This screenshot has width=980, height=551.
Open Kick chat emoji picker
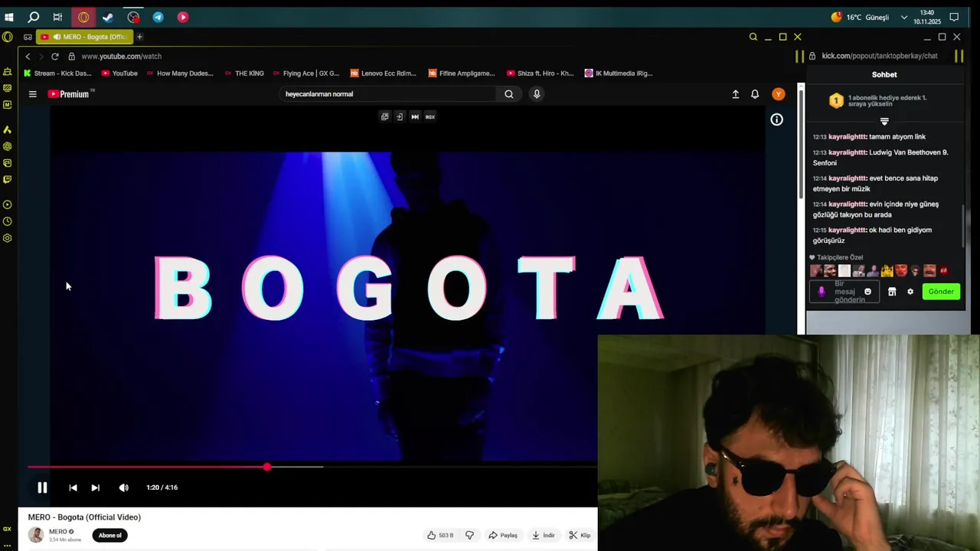click(x=867, y=292)
